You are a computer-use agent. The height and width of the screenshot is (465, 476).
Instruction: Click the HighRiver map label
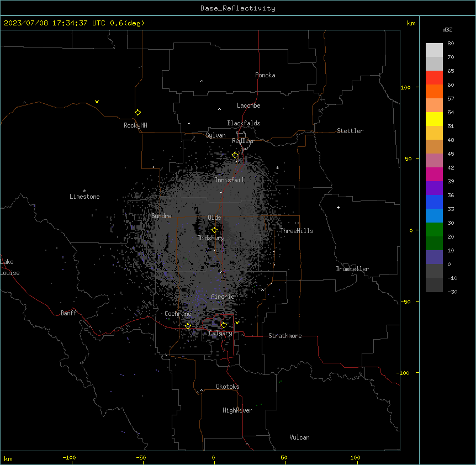coord(237,410)
